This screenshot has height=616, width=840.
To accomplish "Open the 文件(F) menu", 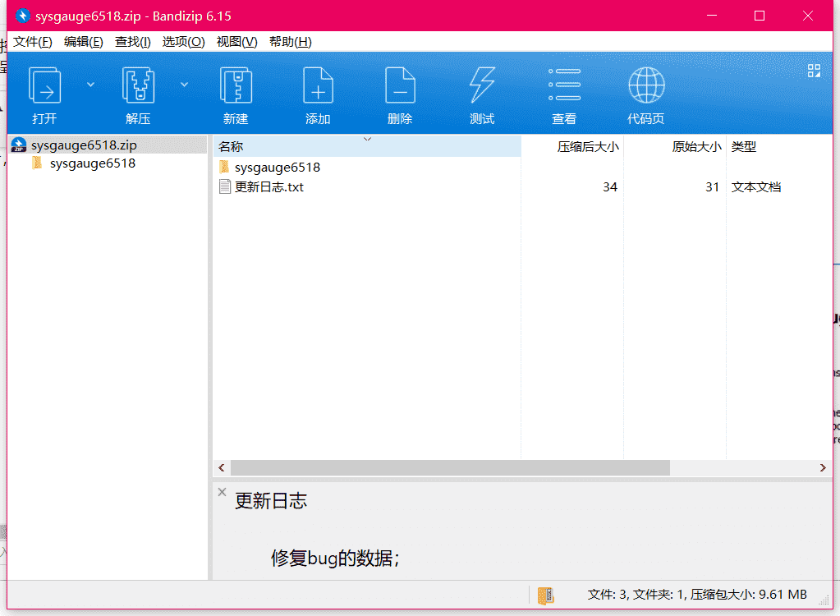I will click(33, 42).
